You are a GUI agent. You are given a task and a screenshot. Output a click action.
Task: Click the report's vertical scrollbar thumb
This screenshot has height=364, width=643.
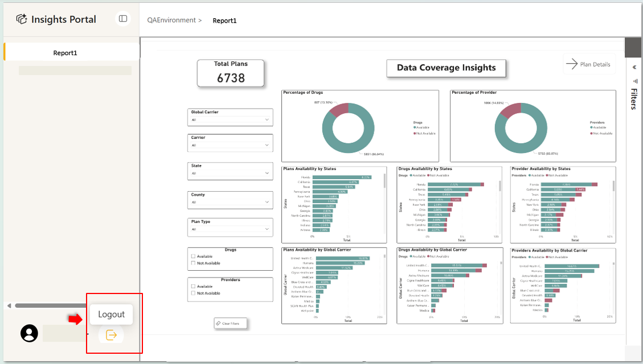coord(633,48)
